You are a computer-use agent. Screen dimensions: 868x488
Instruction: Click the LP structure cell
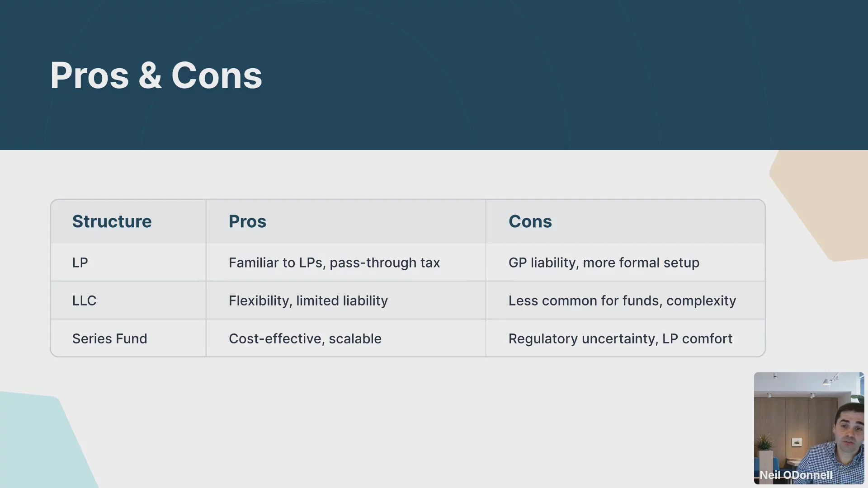128,263
